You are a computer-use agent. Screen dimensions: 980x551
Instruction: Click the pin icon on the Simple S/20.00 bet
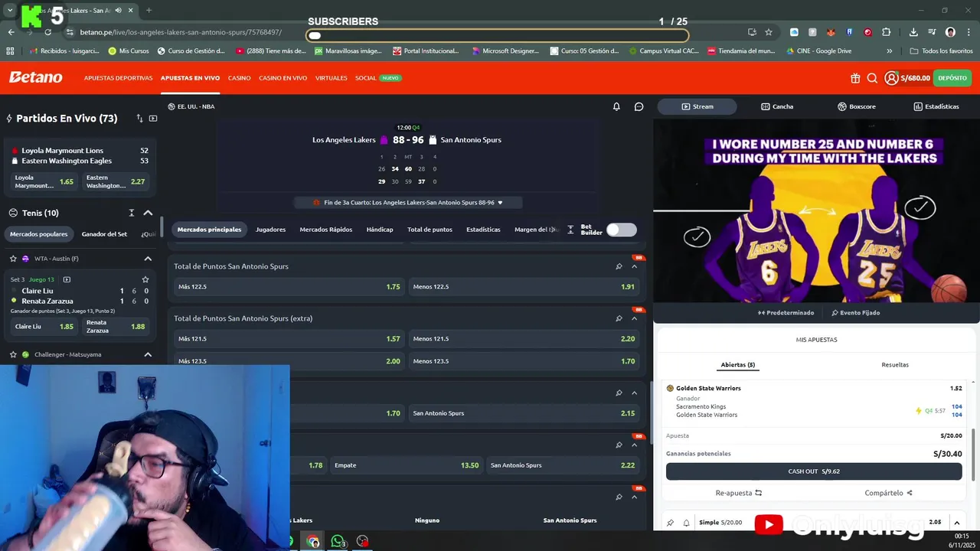pos(671,523)
